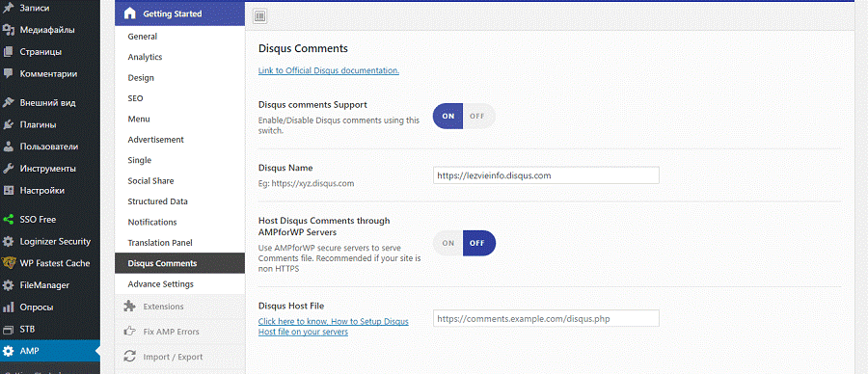868x374 pixels.
Task: Open the Notifications tab
Action: click(x=180, y=222)
